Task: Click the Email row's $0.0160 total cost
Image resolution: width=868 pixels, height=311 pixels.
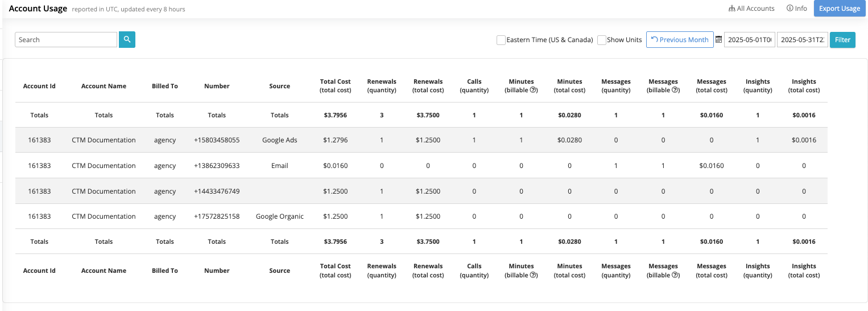Action: click(x=336, y=166)
